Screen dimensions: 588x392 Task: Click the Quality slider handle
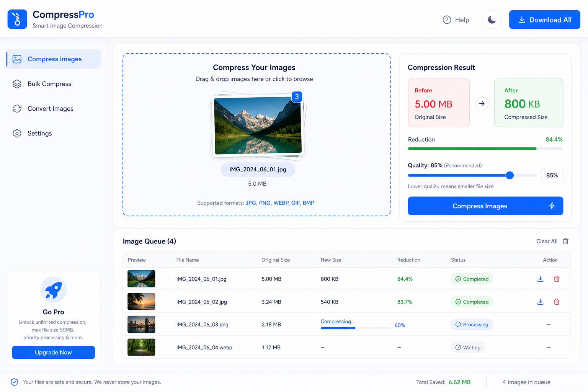pyautogui.click(x=510, y=175)
